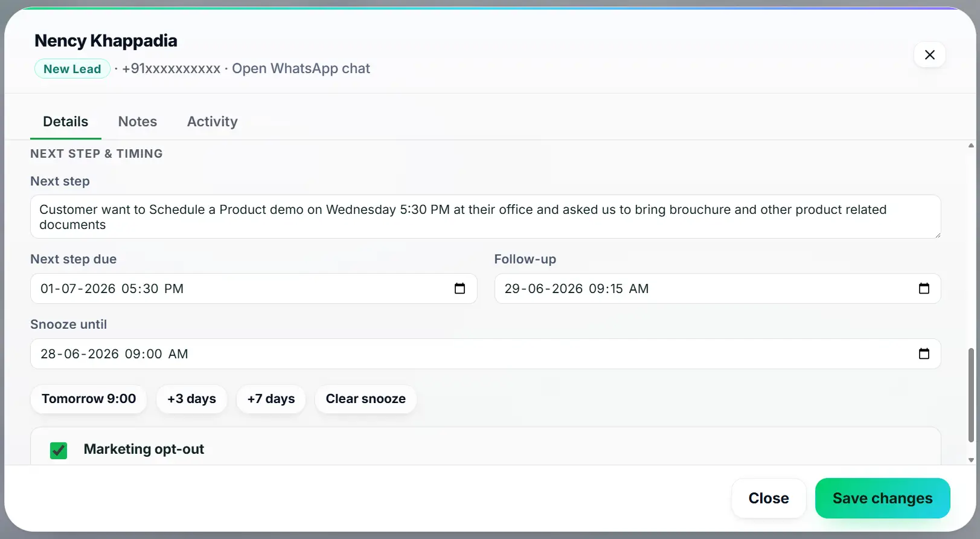Set snooze to Tomorrow 9:00
980x539 pixels.
89,399
